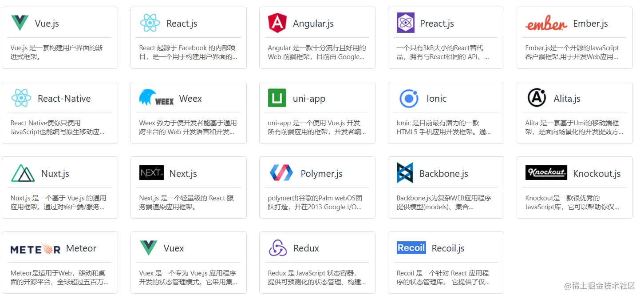
Task: Open the Vue.js card title
Action: tap(47, 24)
